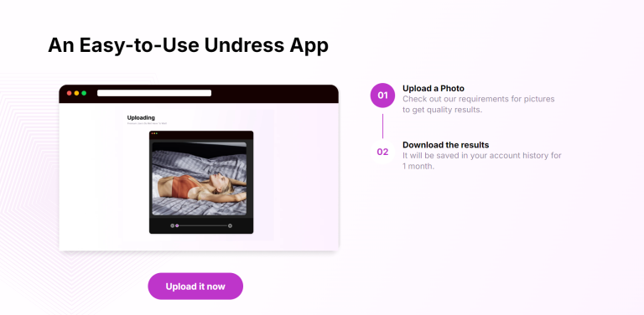Click the purple Upload it now button
The width and height of the screenshot is (644, 315).
pos(195,287)
